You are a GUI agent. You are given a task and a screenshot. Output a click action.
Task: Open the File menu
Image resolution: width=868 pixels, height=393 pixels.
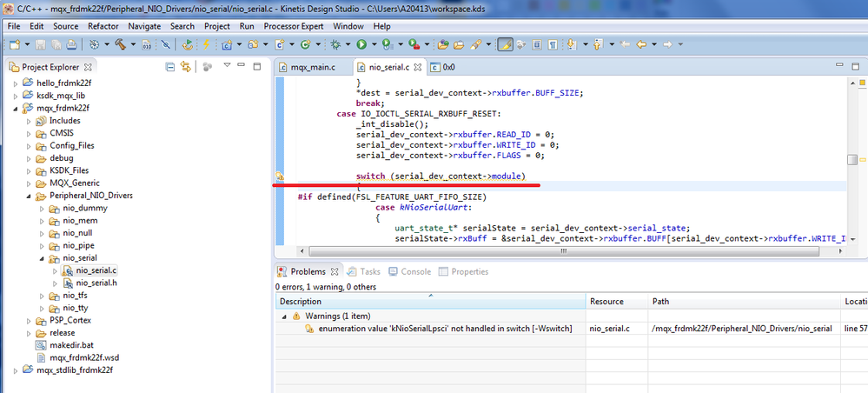click(x=14, y=26)
